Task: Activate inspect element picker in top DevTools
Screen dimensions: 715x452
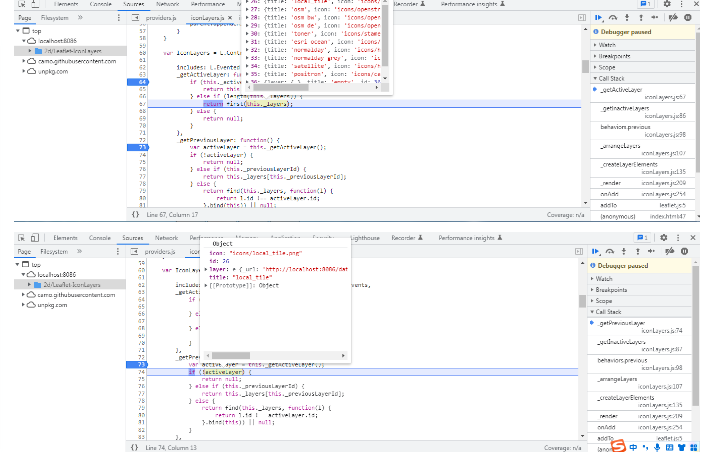Action: [21, 4]
